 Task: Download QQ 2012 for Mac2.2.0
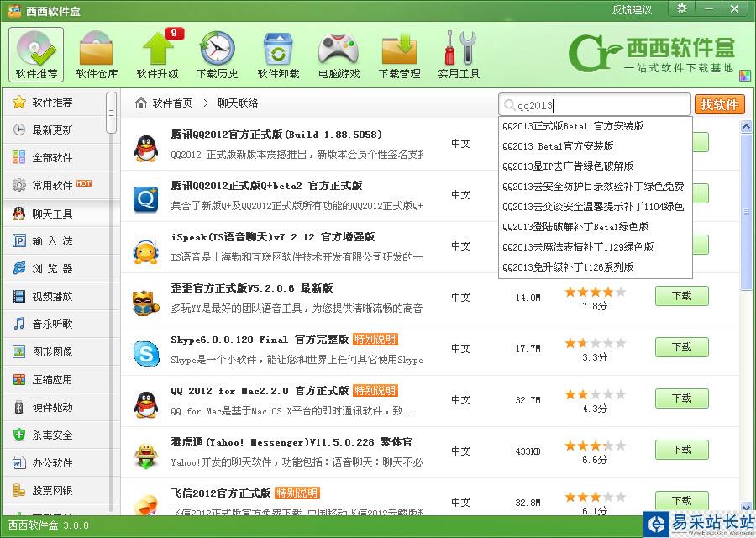click(x=682, y=398)
